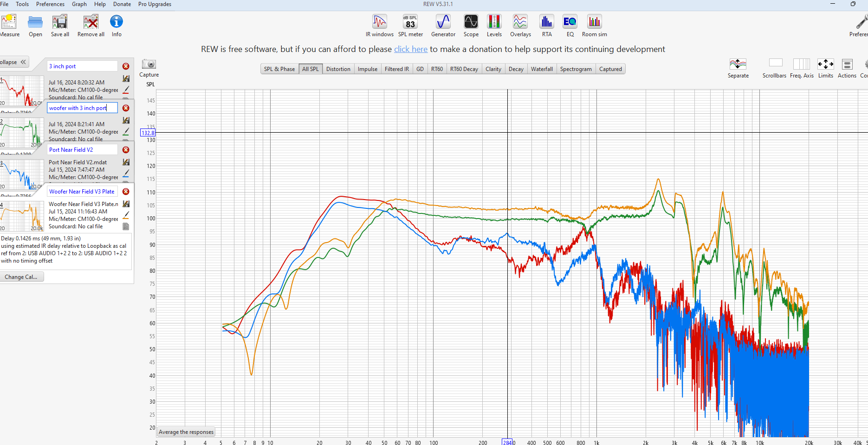This screenshot has width=868, height=445.
Task: Open a measurement file via Open icon
Action: click(35, 22)
